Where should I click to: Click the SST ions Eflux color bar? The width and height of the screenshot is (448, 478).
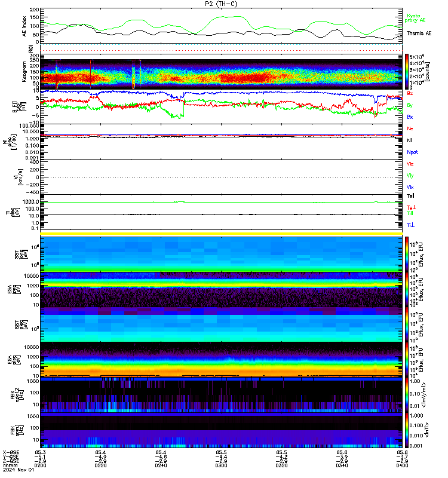click(x=407, y=254)
